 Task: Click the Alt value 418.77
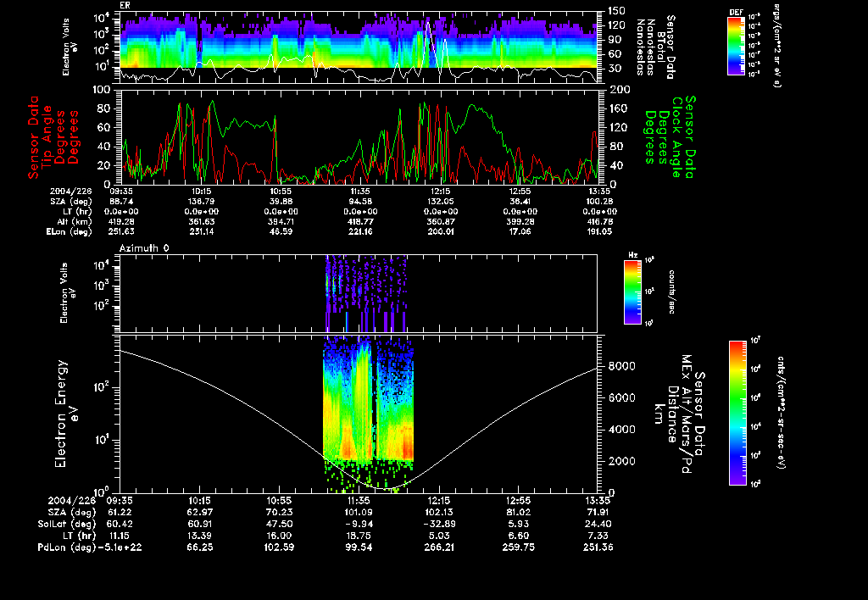(360, 221)
